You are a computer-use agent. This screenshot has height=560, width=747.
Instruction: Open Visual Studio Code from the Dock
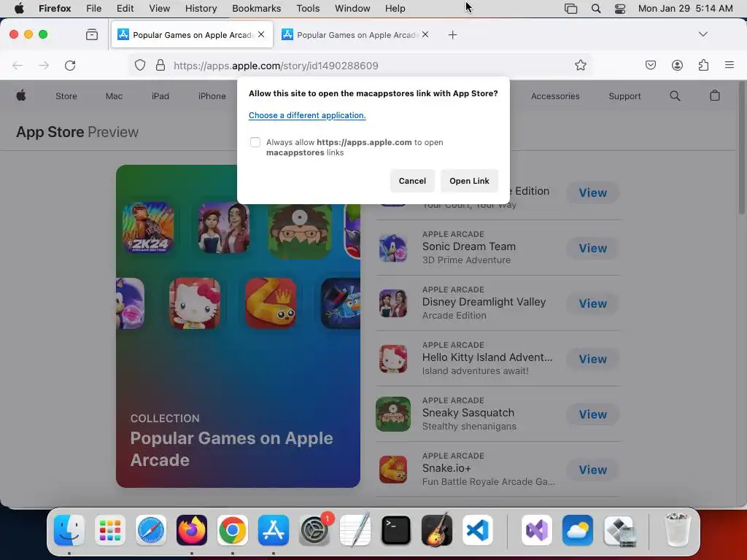click(x=478, y=530)
